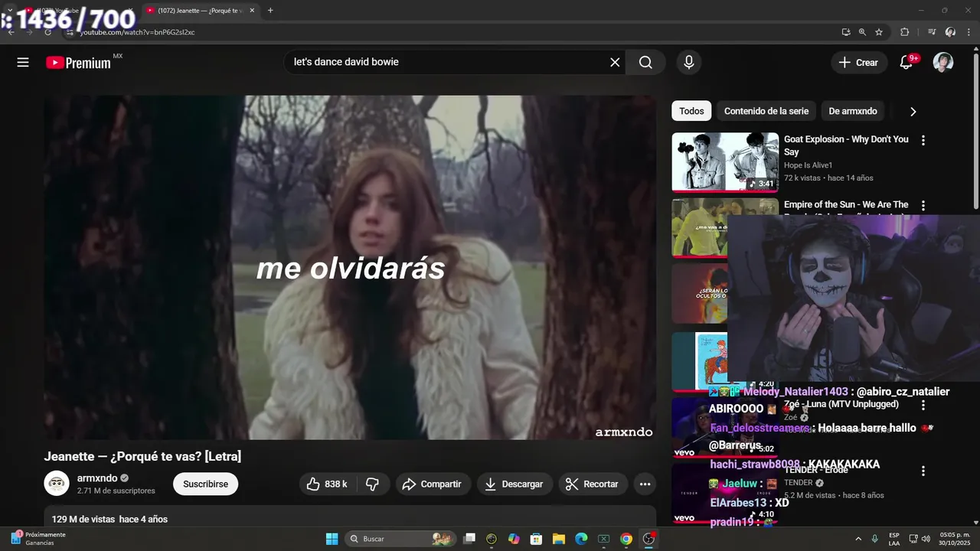Select the Todos filter chip
Image resolution: width=980 pixels, height=551 pixels.
click(x=691, y=111)
